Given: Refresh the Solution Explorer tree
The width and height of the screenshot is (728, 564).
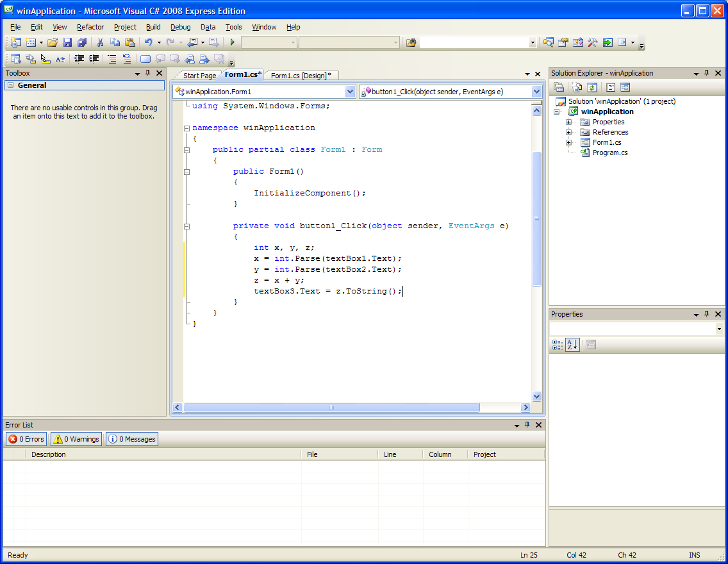Looking at the screenshot, I should [x=592, y=87].
